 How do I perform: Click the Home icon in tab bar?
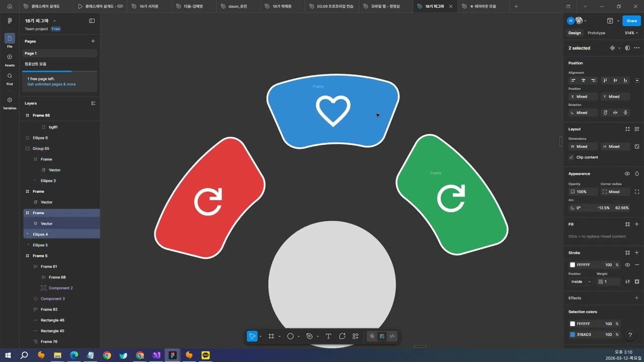[x=10, y=7]
